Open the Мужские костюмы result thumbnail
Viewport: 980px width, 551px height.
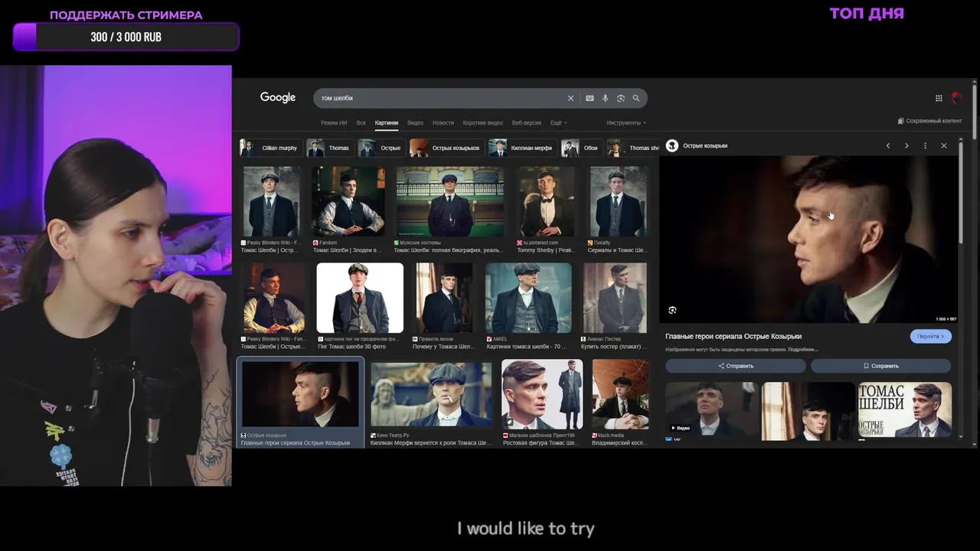click(450, 201)
